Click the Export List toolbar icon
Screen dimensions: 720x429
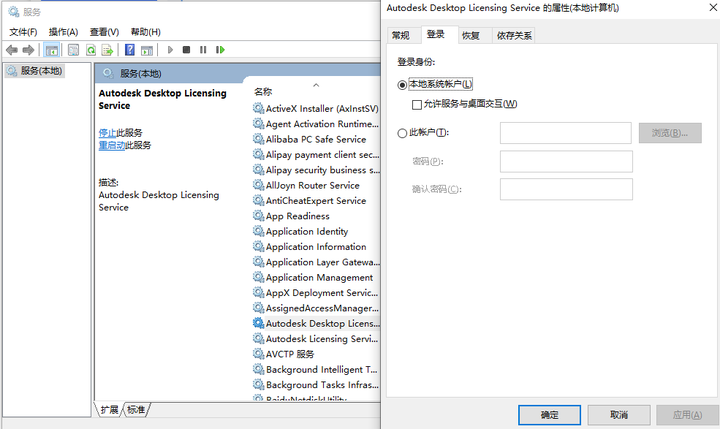[x=108, y=49]
